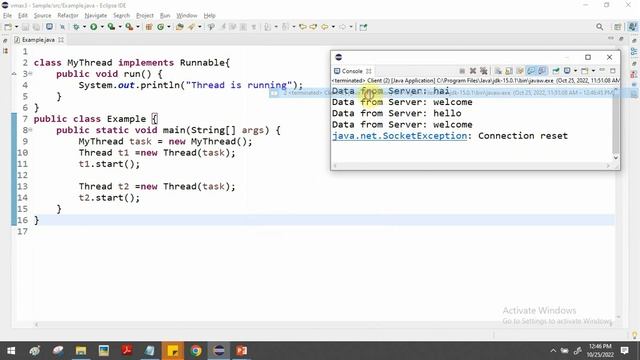Open the Refactor menu

pos(68,16)
